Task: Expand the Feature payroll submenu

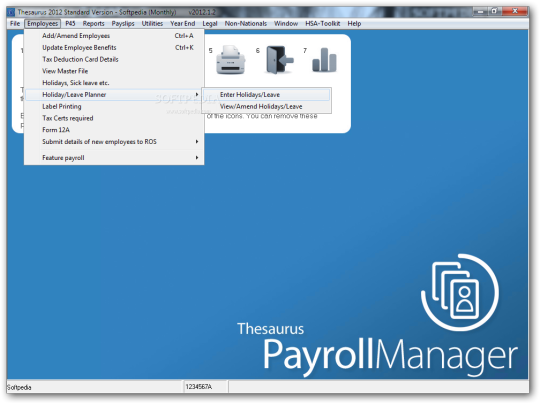Action: coord(114,158)
